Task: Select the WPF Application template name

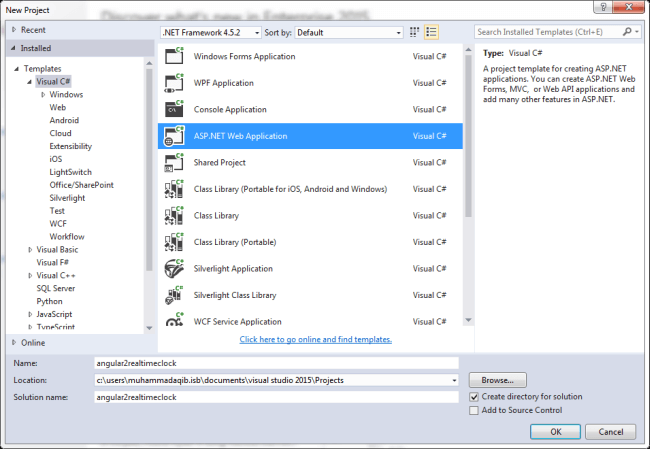Action: pos(223,83)
